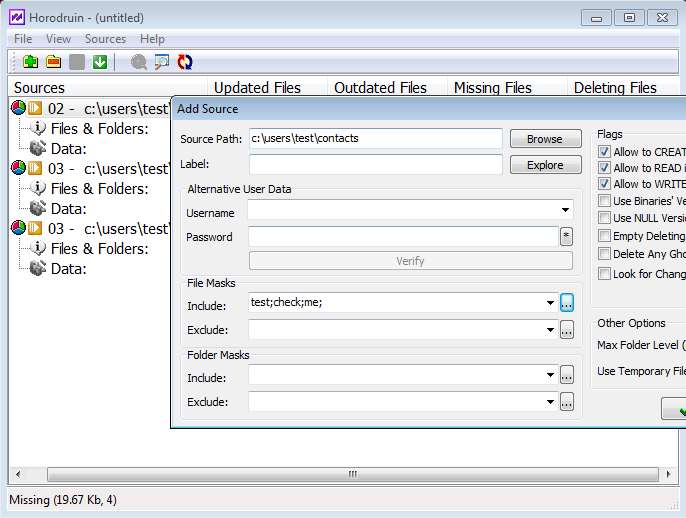Open the File Masks Include dropdown arrow
The width and height of the screenshot is (686, 518).
pos(550,303)
